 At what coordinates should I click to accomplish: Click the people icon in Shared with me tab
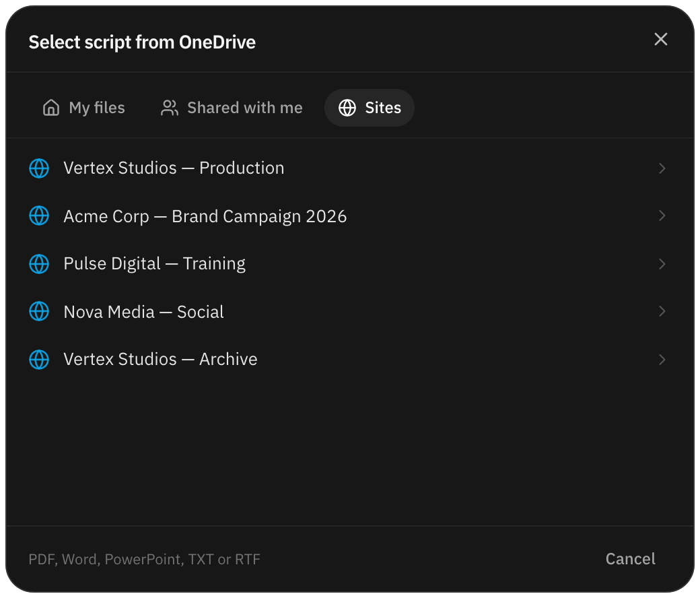[170, 108]
